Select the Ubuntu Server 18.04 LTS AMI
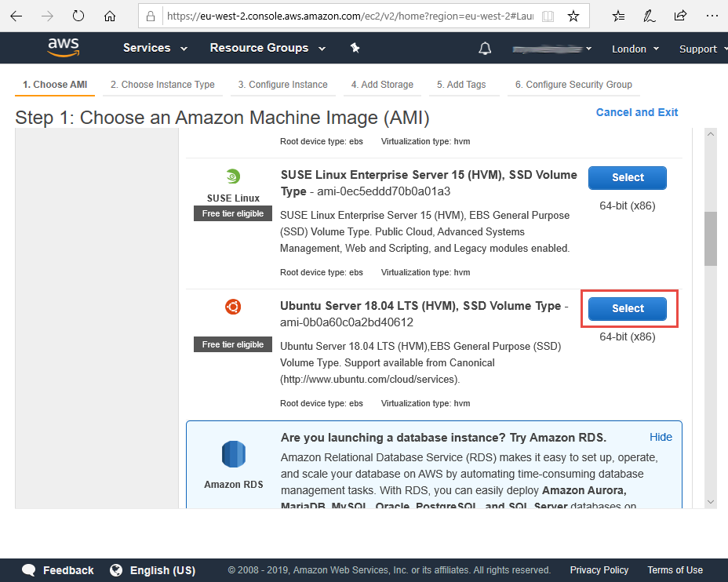This screenshot has height=582, width=728. pos(628,308)
